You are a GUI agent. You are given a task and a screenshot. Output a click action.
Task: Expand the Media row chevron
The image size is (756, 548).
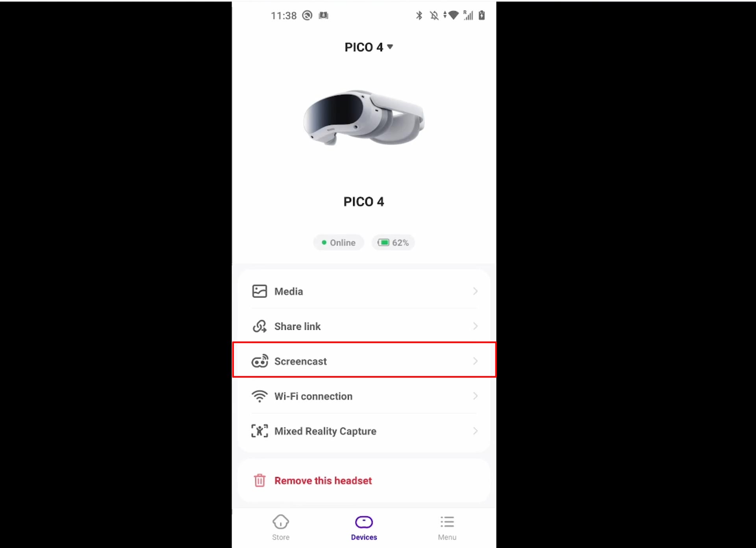pyautogui.click(x=475, y=291)
